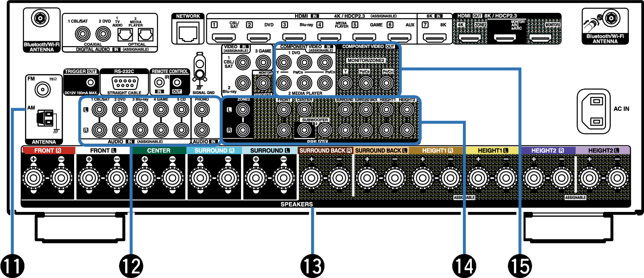This screenshot has width=644, height=278.
Task: Select callout number 13 below SPEAKERS
Action: 312,266
